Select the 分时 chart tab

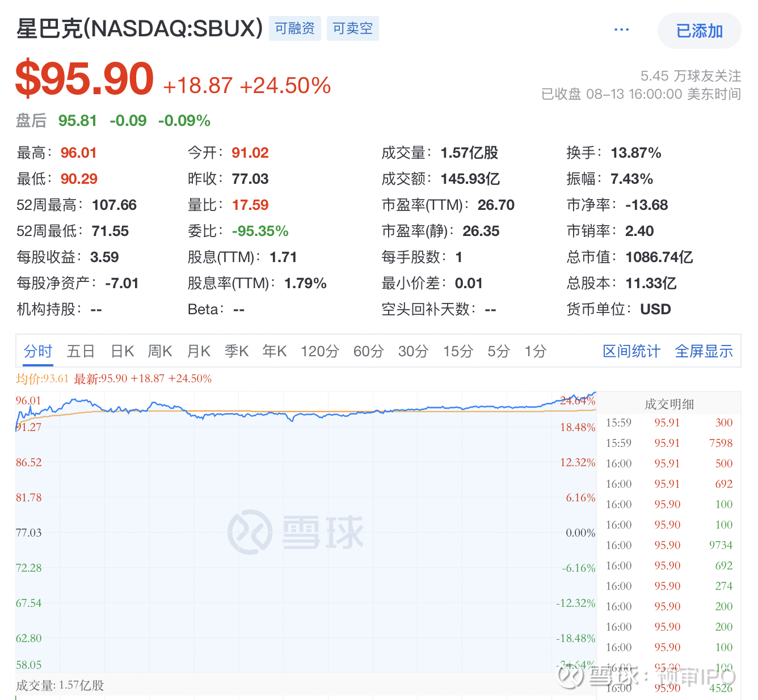(x=38, y=352)
